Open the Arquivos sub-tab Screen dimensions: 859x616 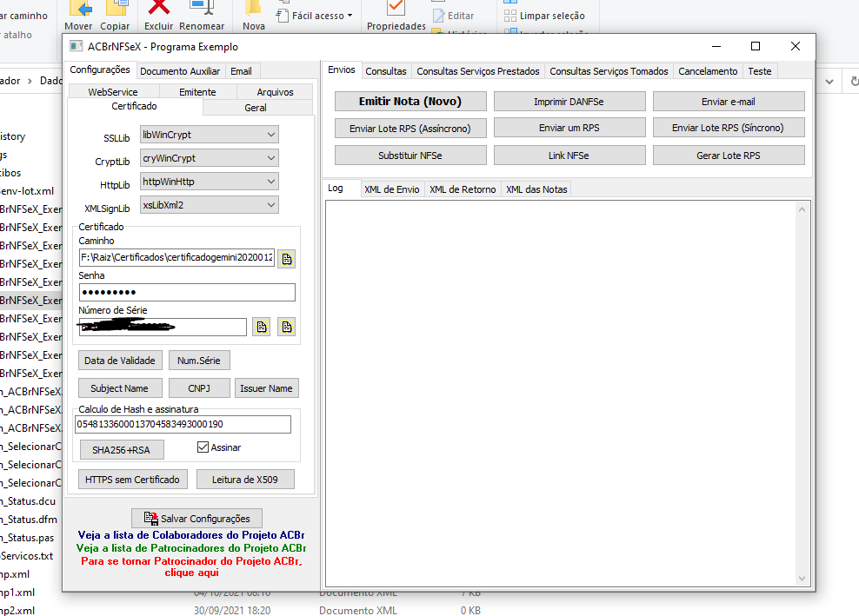pos(275,92)
